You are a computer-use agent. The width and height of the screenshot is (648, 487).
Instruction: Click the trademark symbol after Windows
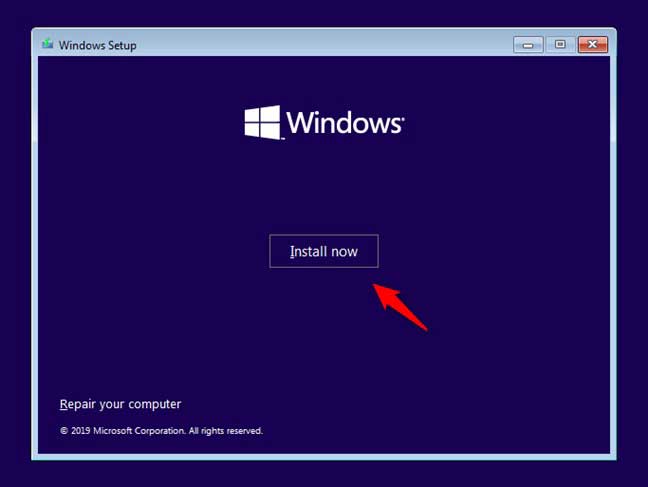(403, 118)
